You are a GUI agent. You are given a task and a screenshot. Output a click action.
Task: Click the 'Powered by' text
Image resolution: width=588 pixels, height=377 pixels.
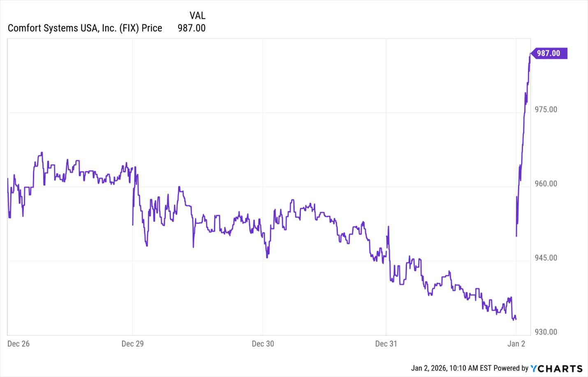[511, 368]
